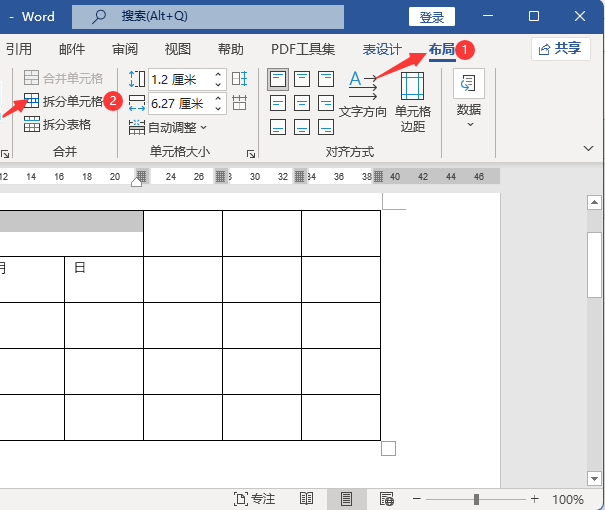Open Cell Size dialog launcher
This screenshot has width=605, height=510.
point(251,154)
